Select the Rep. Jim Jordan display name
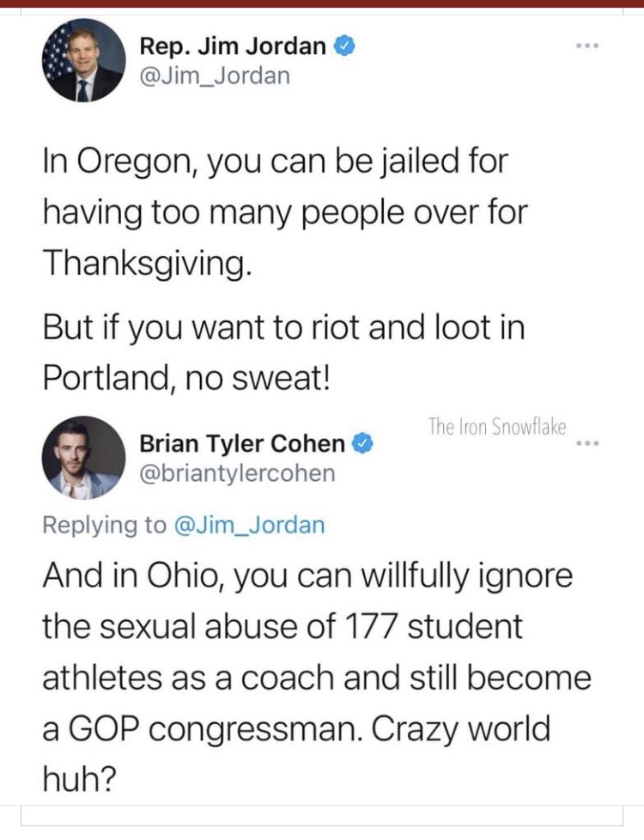This screenshot has height=840, width=644. tap(233, 46)
